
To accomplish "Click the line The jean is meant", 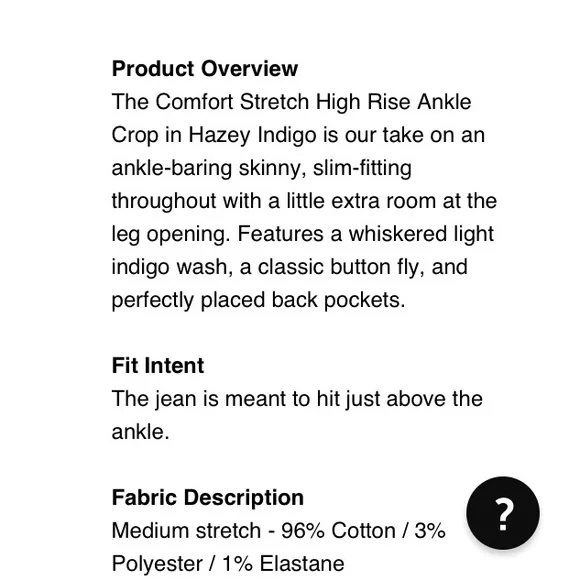I will tap(297, 399).
